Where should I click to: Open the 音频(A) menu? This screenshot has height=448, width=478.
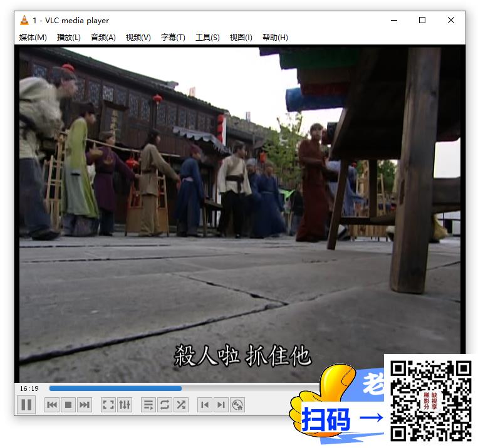click(x=103, y=37)
